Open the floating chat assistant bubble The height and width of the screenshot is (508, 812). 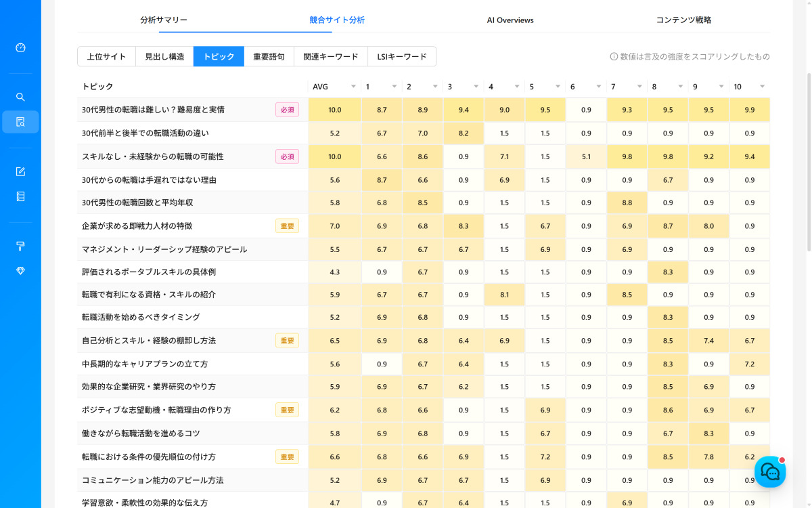770,471
